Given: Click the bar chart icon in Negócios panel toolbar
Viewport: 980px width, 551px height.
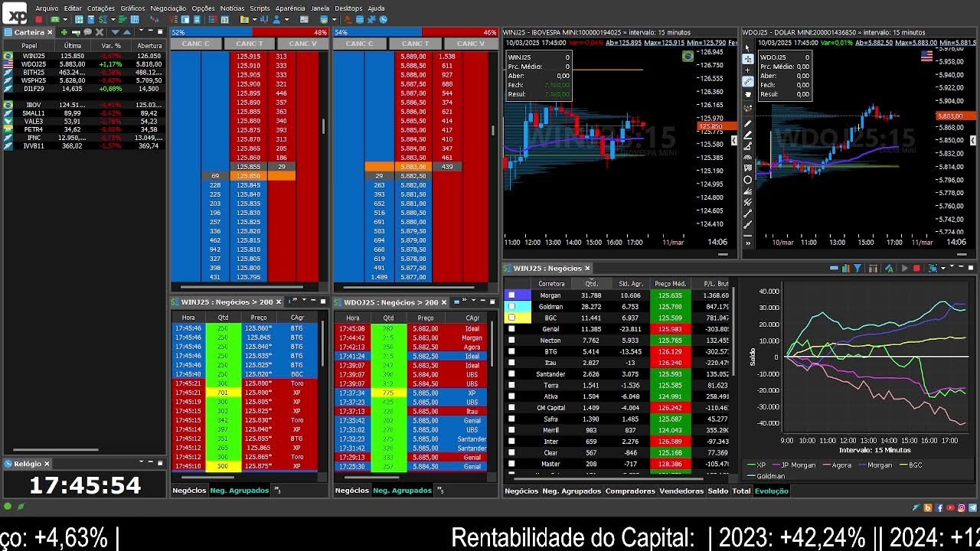Looking at the screenshot, I should click(x=845, y=268).
